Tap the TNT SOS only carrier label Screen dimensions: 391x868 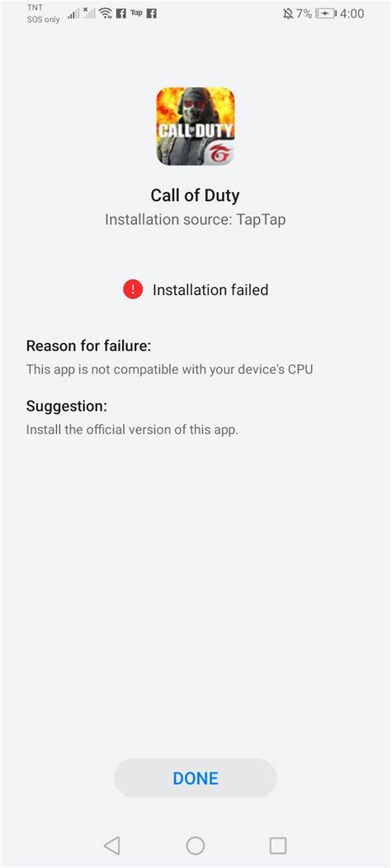tap(43, 14)
